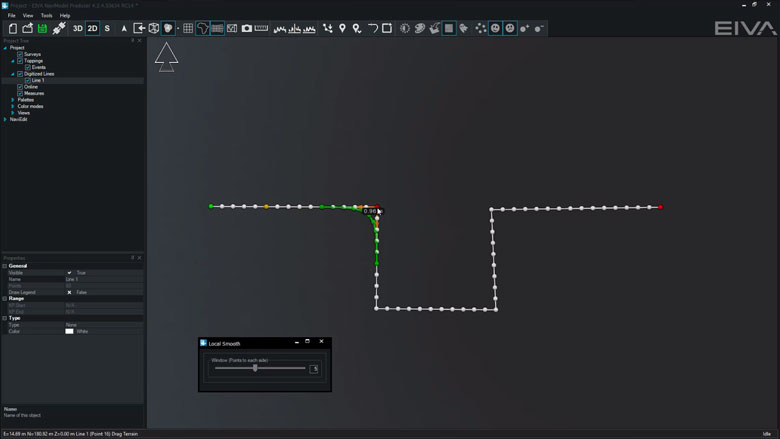Expand the Palettes tree node
This screenshot has width=780, height=439.
[x=13, y=100]
